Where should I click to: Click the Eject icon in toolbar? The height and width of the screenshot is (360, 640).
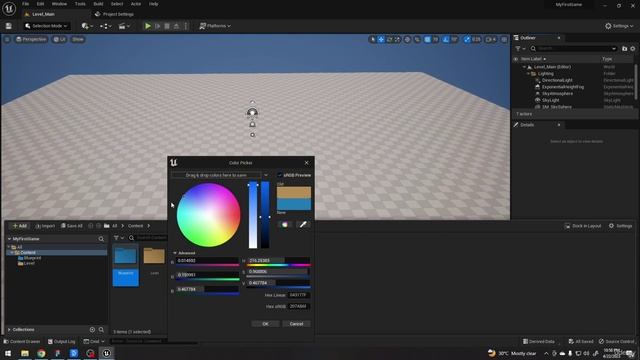click(x=176, y=26)
